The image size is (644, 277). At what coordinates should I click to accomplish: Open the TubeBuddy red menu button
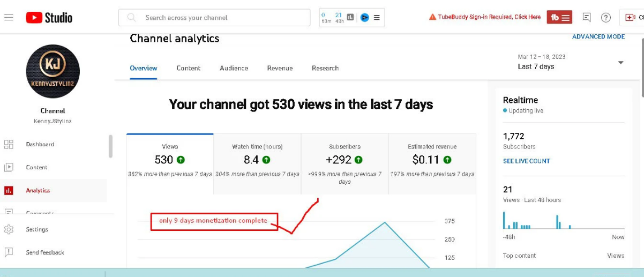click(559, 17)
